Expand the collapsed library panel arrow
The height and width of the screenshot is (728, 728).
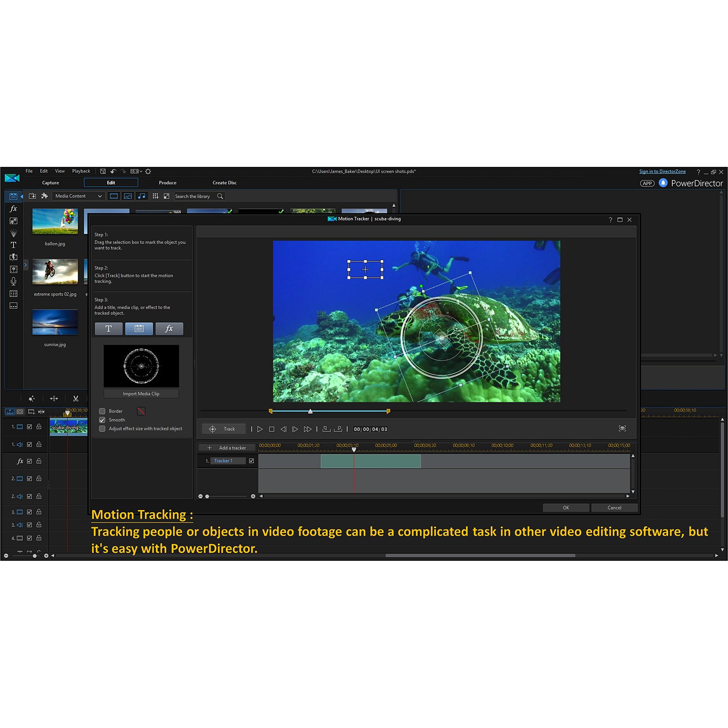(26, 265)
